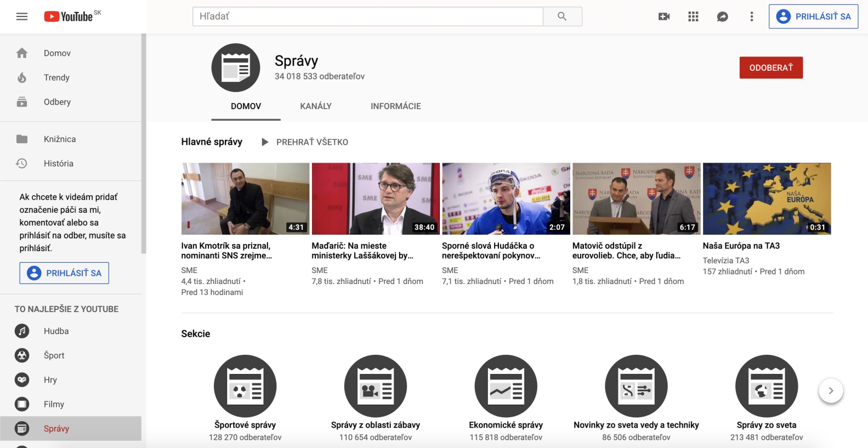
Task: Open the create video camera icon
Action: point(664,16)
